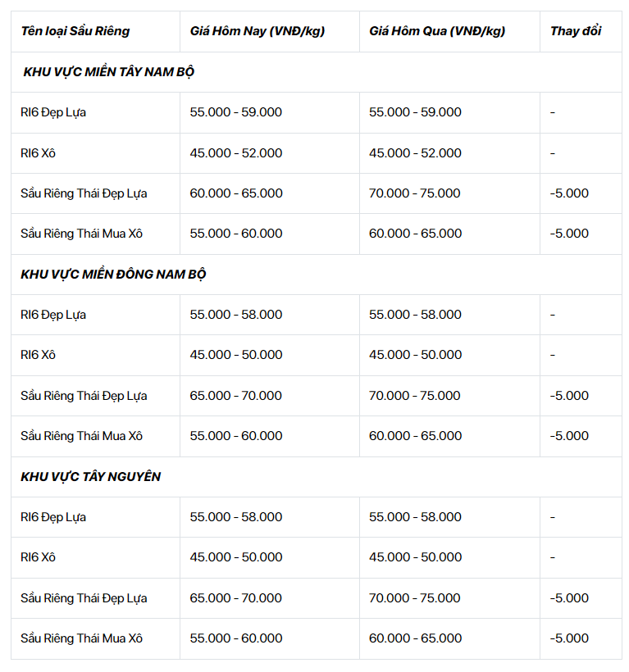The image size is (629, 672).
Task: Click 'Sầu Riêng Thái Đẹp Lựa' in Tây Nguyên section
Action: coord(84,598)
